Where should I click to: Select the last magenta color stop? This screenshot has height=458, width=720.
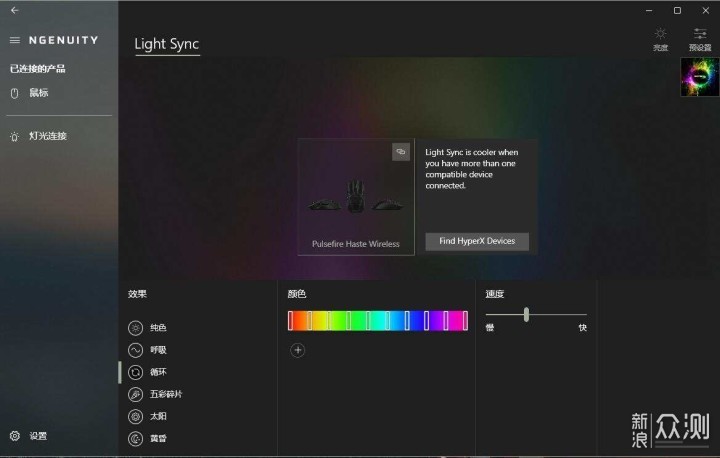pos(465,321)
